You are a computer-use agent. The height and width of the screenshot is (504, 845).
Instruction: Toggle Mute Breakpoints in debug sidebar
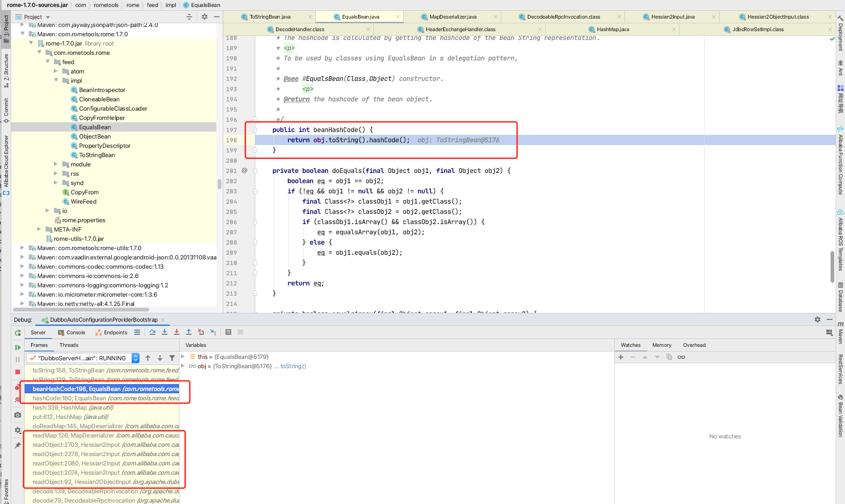pos(18,399)
